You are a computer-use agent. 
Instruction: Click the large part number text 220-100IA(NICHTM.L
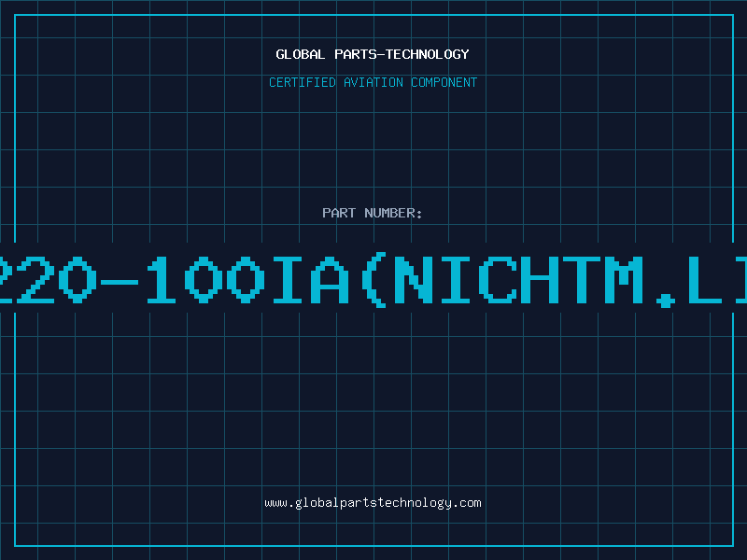[x=373, y=280]
